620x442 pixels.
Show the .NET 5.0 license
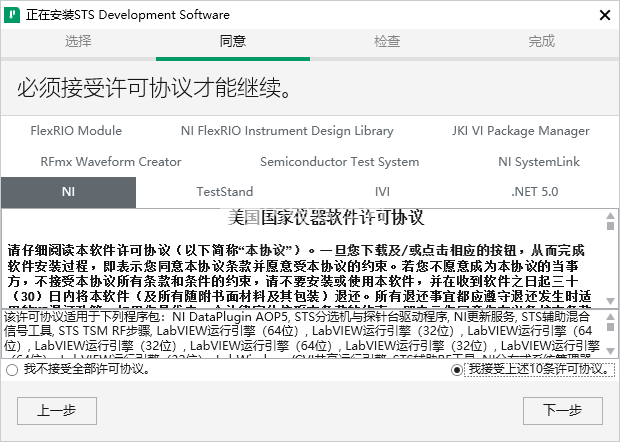(535, 192)
